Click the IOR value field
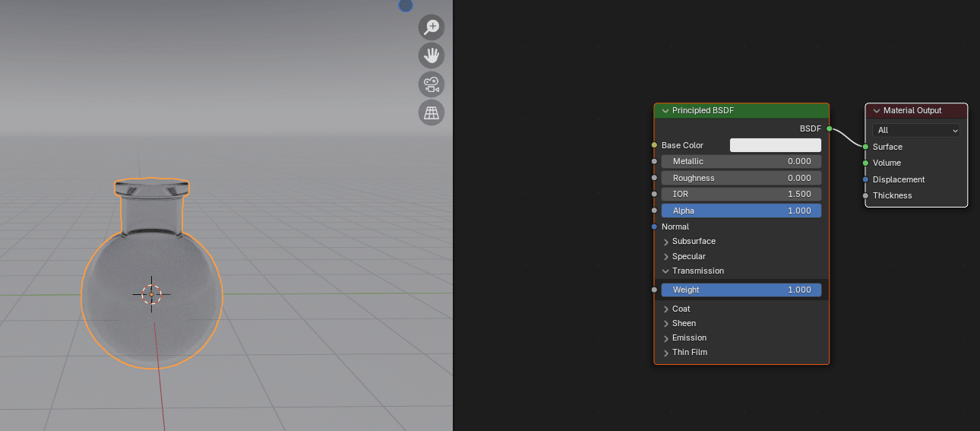The height and width of the screenshot is (431, 980). coord(741,194)
